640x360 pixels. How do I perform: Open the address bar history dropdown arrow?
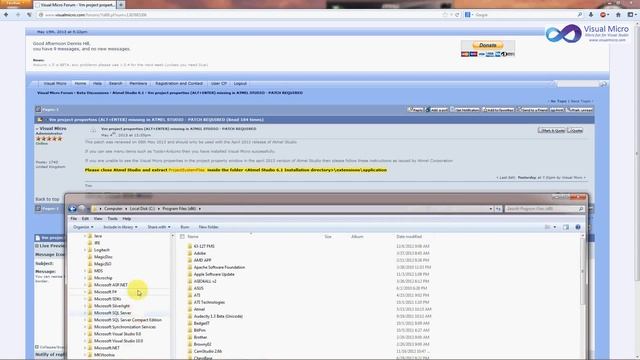(x=491, y=209)
